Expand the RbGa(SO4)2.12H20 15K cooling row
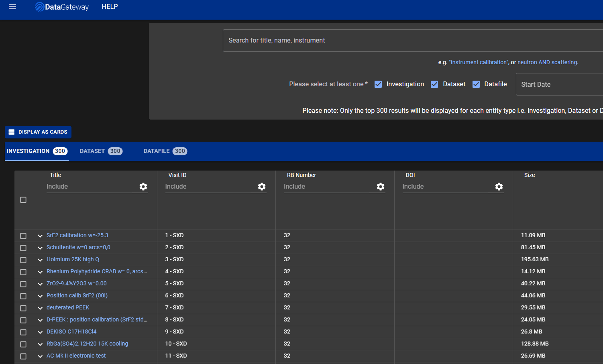 point(40,344)
